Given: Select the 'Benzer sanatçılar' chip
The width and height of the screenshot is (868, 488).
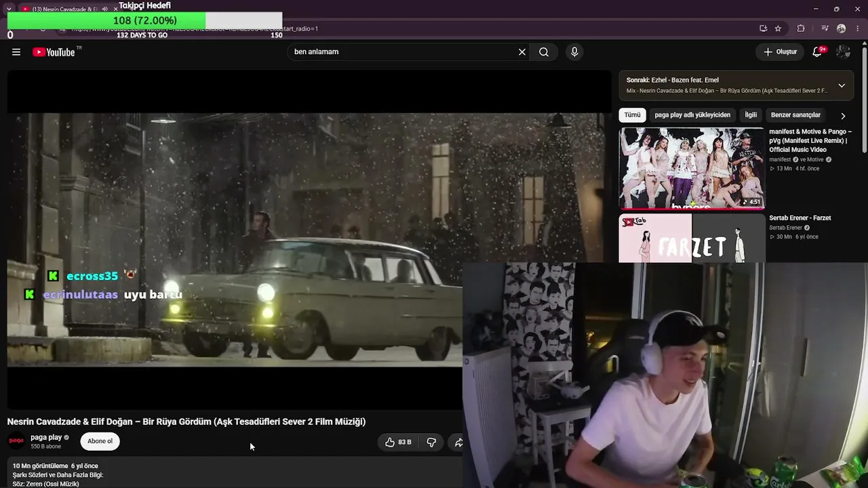Looking at the screenshot, I should click(x=795, y=115).
